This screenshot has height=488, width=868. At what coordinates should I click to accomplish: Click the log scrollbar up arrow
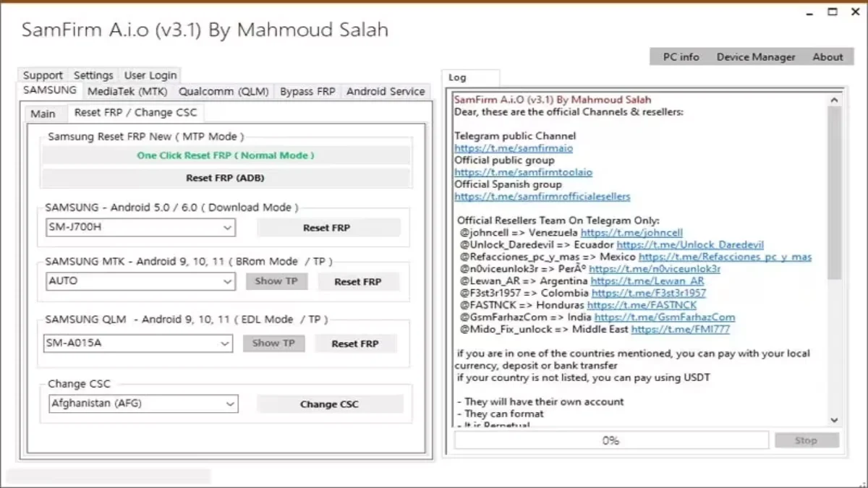834,100
